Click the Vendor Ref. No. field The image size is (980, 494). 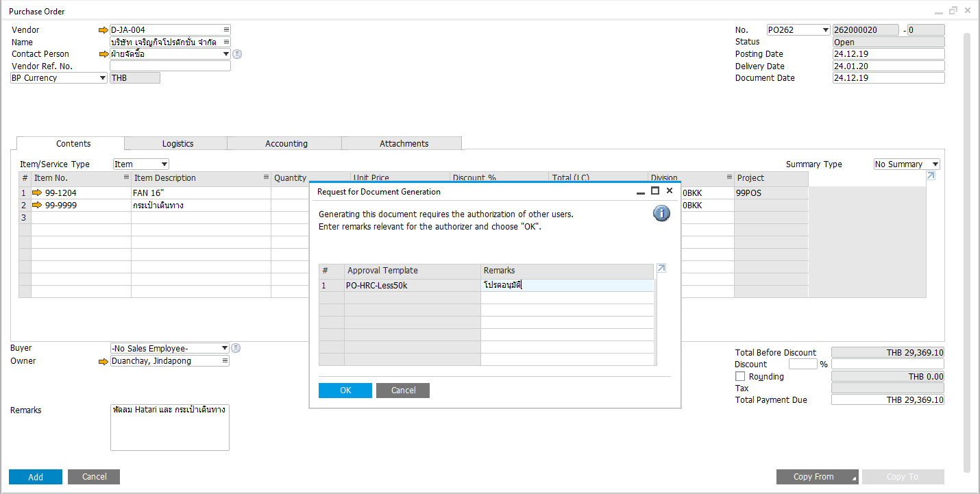coord(170,66)
